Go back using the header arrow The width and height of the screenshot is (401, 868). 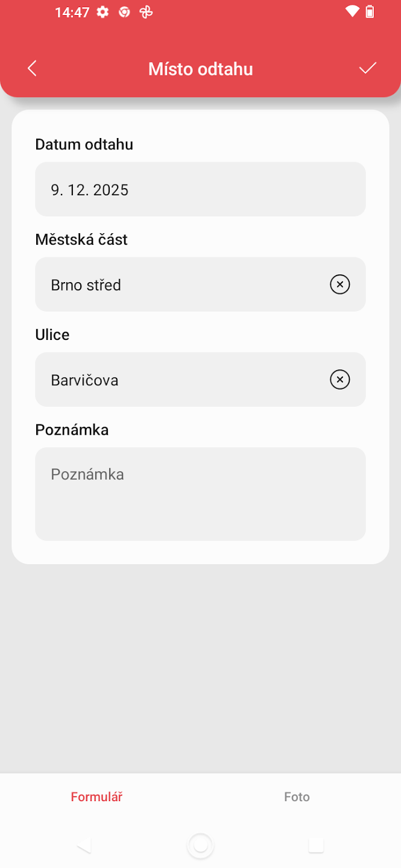point(33,69)
